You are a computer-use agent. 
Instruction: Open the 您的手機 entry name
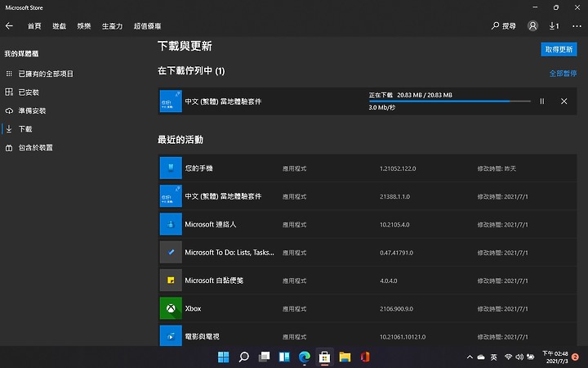point(198,168)
